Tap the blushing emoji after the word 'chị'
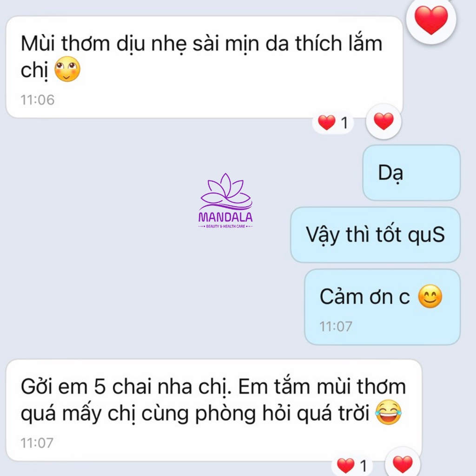 point(67,69)
